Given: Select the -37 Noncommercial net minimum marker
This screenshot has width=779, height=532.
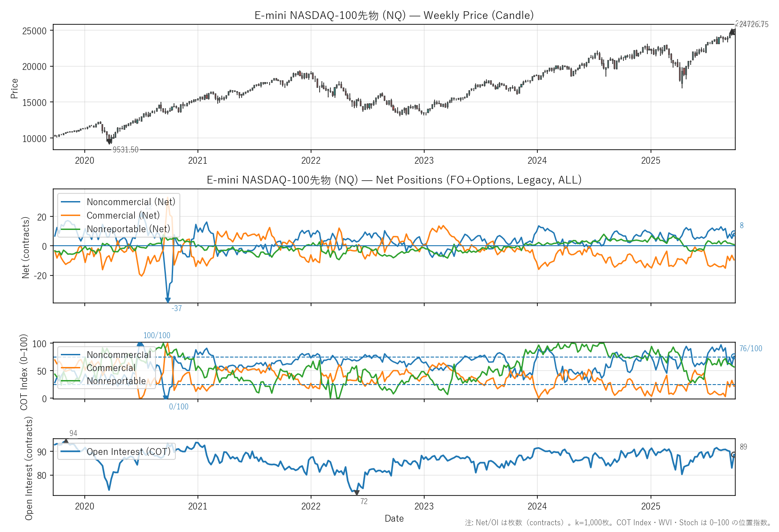Looking at the screenshot, I should (168, 300).
